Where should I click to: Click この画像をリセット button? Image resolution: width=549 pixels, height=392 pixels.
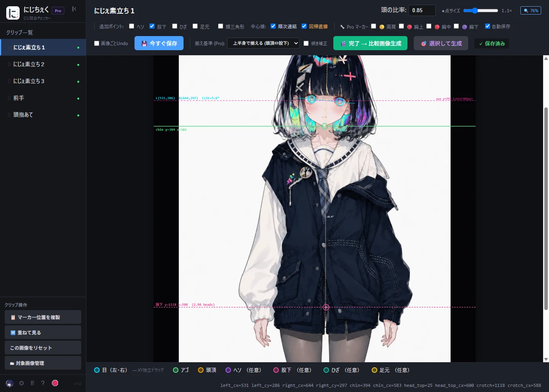43,348
